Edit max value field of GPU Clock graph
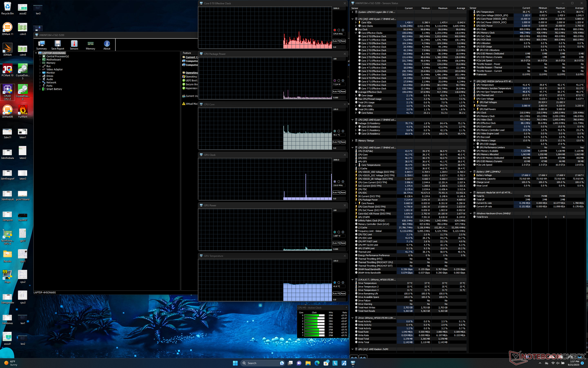This screenshot has width=588, height=368. [x=339, y=160]
